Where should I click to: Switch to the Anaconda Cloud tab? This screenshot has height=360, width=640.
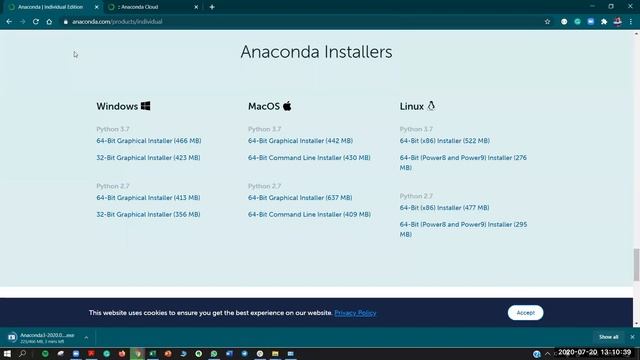click(x=153, y=7)
